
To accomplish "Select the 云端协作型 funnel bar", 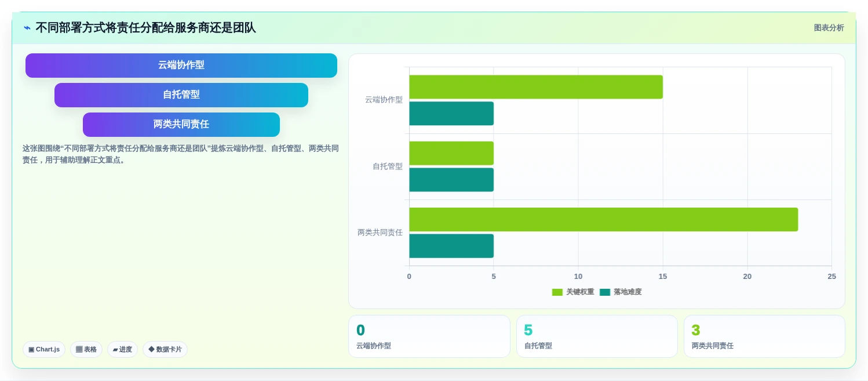I will click(x=181, y=66).
